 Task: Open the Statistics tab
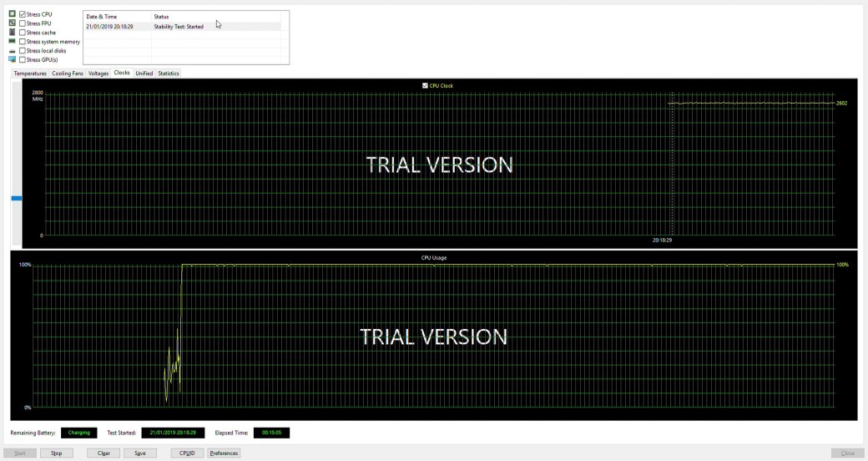tap(169, 73)
